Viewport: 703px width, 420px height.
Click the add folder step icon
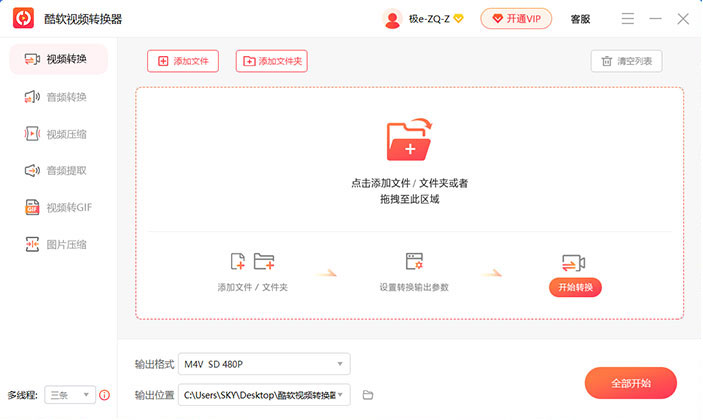coord(264,261)
